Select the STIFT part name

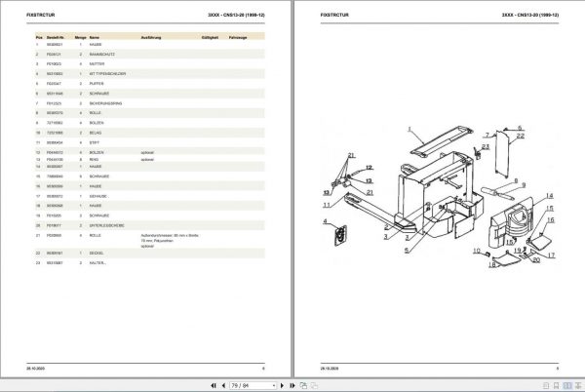pos(94,142)
